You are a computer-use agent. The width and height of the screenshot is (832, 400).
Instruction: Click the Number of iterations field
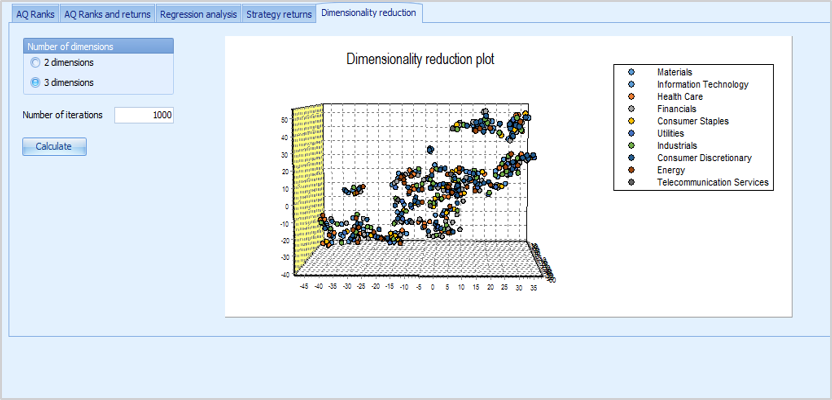(x=144, y=115)
